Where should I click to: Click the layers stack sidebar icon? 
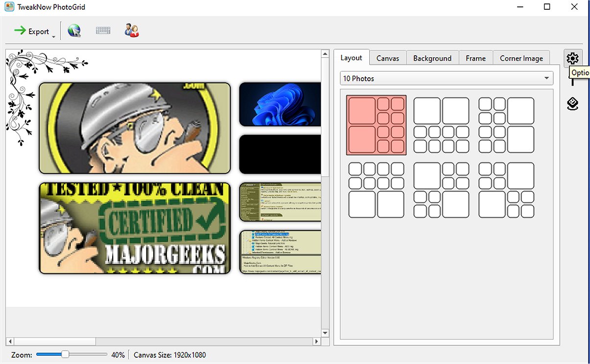pyautogui.click(x=572, y=104)
